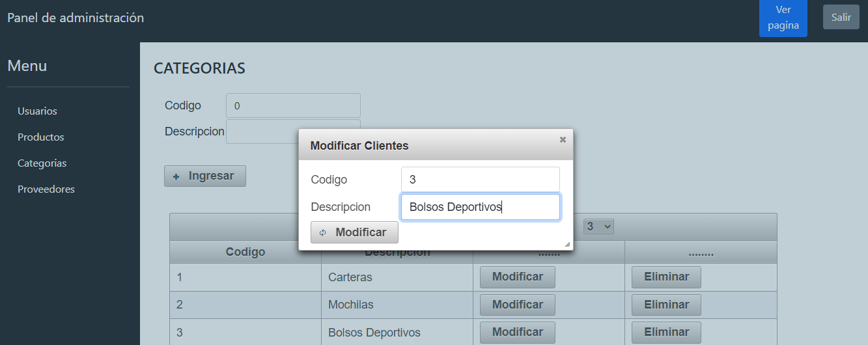Click Eliminar for Bolsos Deportivos row
The image size is (868, 345).
666,332
